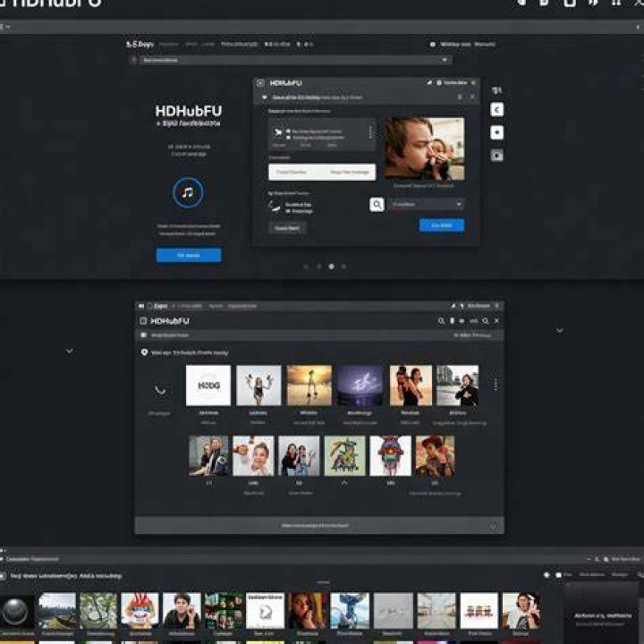Open the vertical dots menu in dialog options box
Image resolution: width=644 pixels, height=644 pixels.
coord(370,131)
